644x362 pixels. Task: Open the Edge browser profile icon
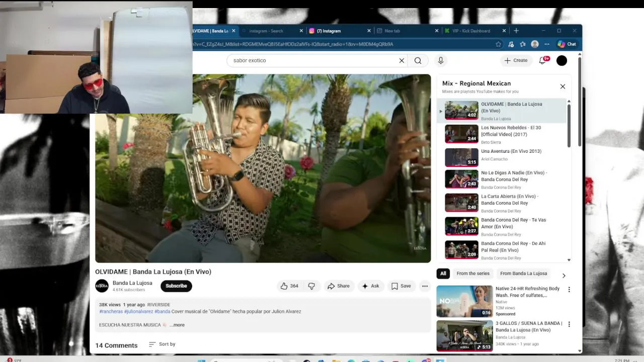[x=535, y=44]
